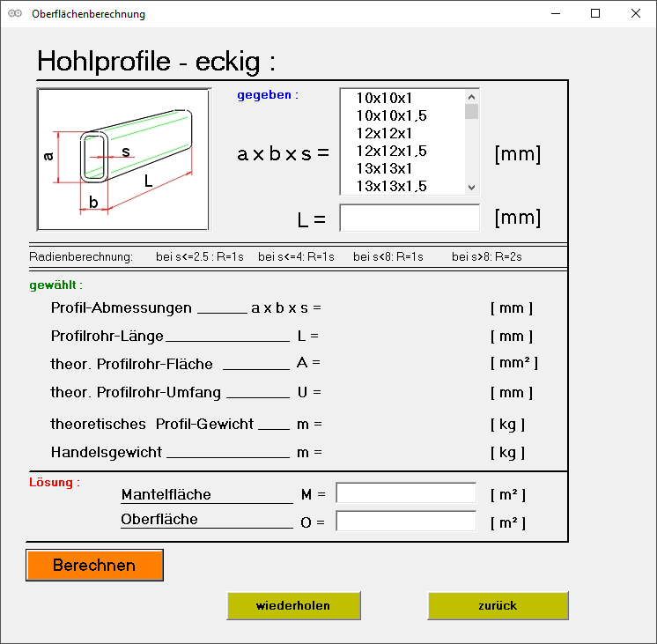657x644 pixels.
Task: Select 10x10x1 in the profile list
Action: tap(384, 99)
